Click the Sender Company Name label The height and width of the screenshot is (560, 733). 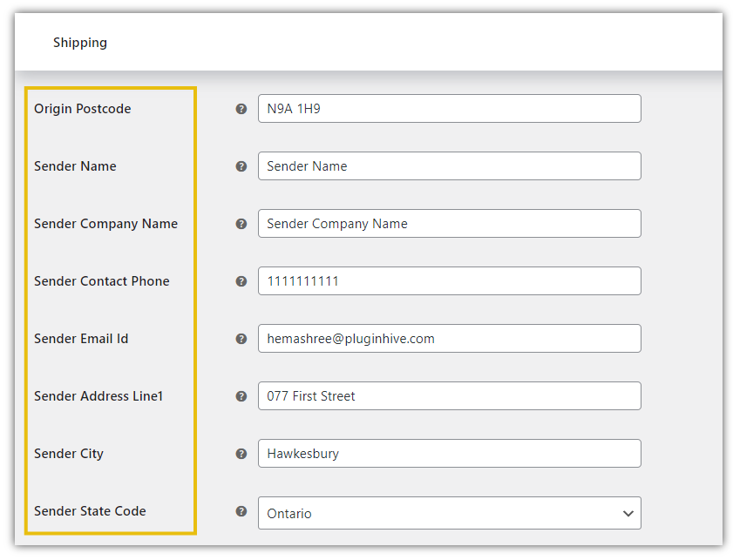coord(105,224)
